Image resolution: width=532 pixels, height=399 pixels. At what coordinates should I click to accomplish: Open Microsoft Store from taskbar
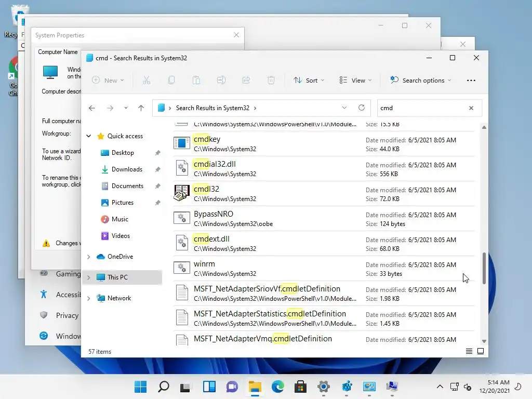pyautogui.click(x=301, y=387)
